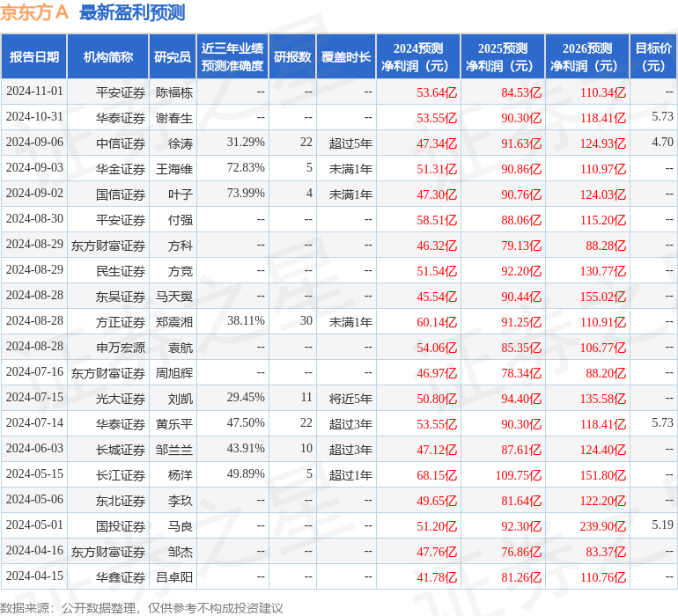Select researcher 陈福栋
Screen dimensions: 678x616
[x=174, y=92]
